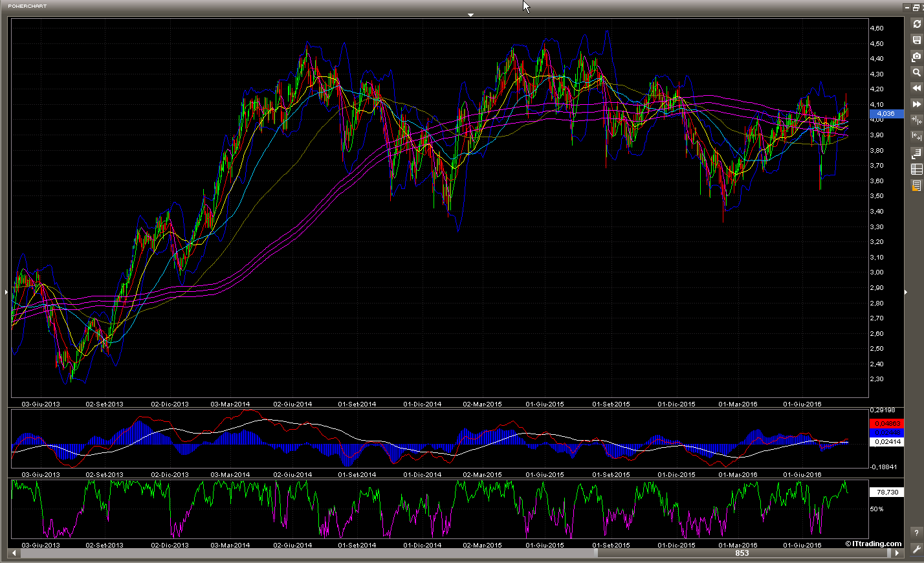The width and height of the screenshot is (924, 563).
Task: Click the 4,30 price axis label
Action: [877, 74]
